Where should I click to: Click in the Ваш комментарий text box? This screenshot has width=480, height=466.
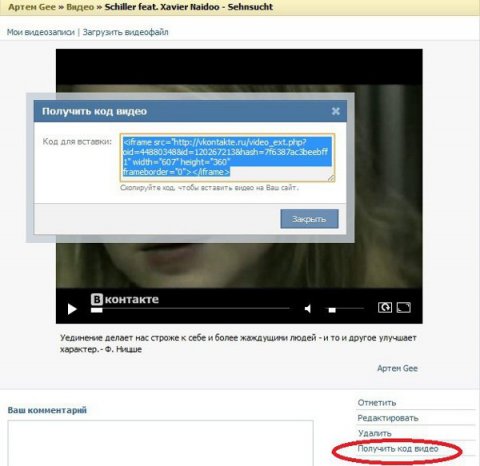pos(160,443)
